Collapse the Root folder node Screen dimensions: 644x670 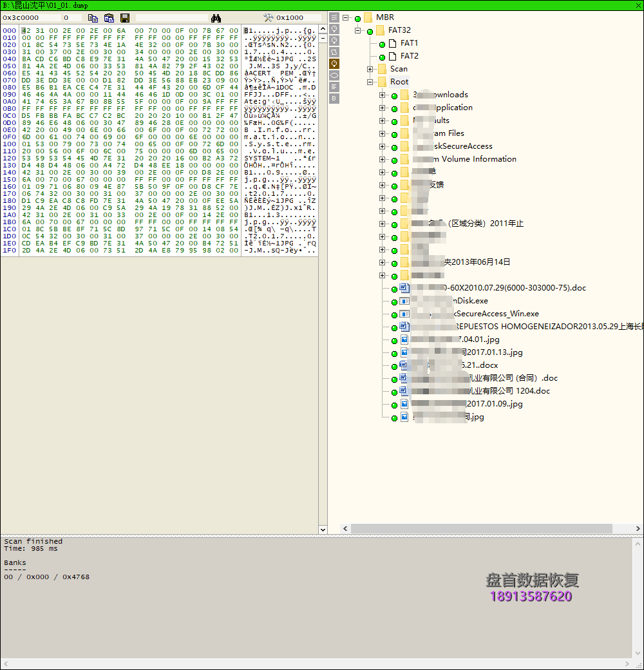pos(370,82)
